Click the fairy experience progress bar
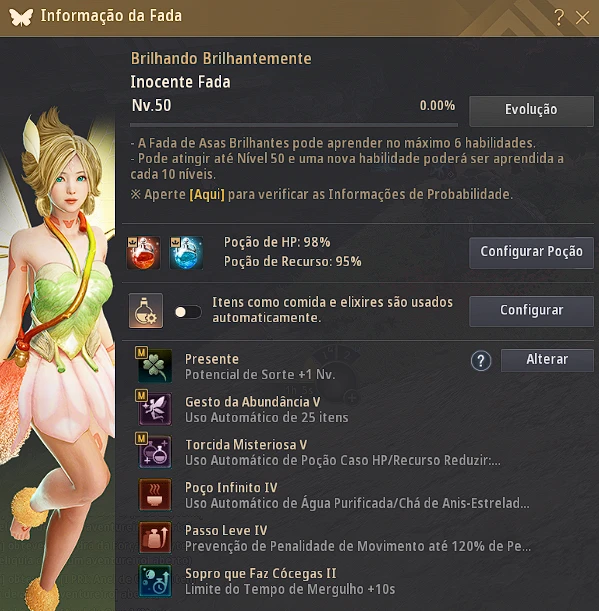 coord(294,125)
